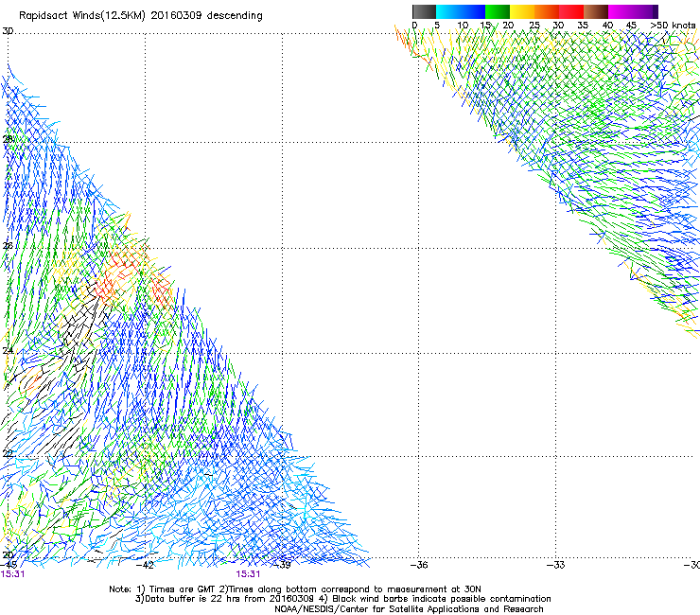Screen dimensions: 700x615
Task: Click the 'NOAA/NESDIS/Center for Satellite Applications and Research' credit
Action: pyautogui.click(x=409, y=609)
